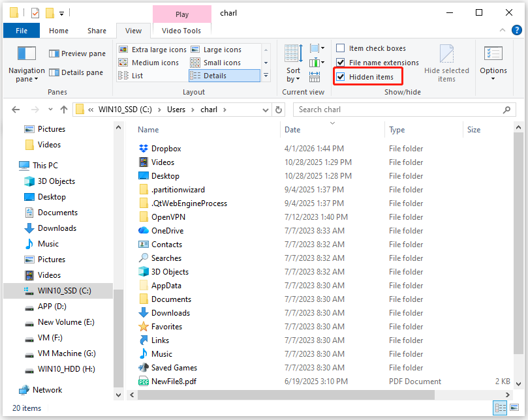Sort by the Date column header
The height and width of the screenshot is (420, 528).
coord(292,130)
